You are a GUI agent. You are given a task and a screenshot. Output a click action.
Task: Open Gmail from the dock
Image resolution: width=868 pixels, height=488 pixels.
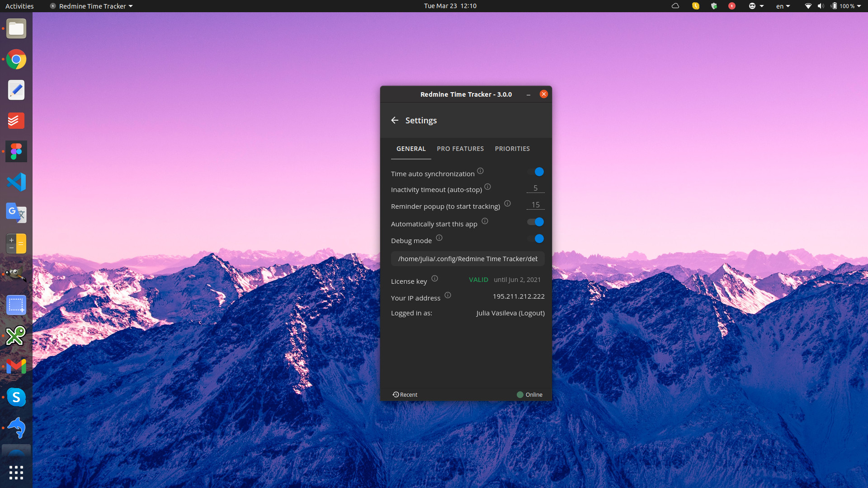[x=16, y=367]
